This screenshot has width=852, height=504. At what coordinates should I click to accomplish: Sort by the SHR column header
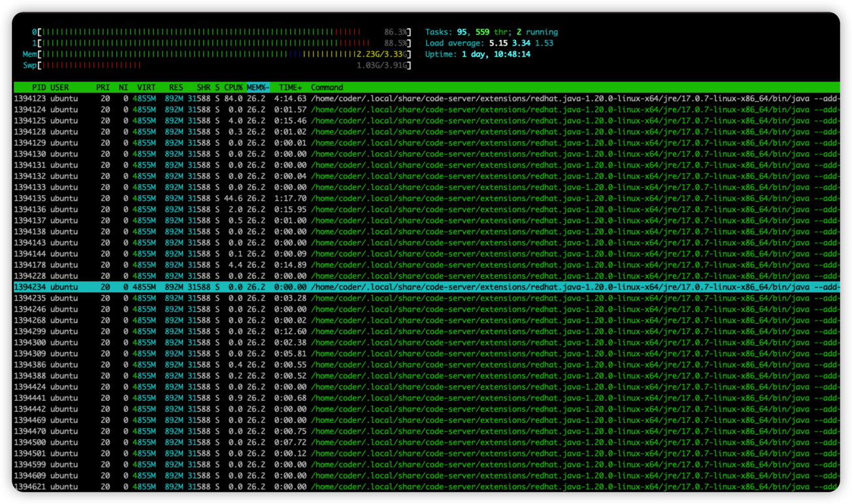click(x=203, y=87)
